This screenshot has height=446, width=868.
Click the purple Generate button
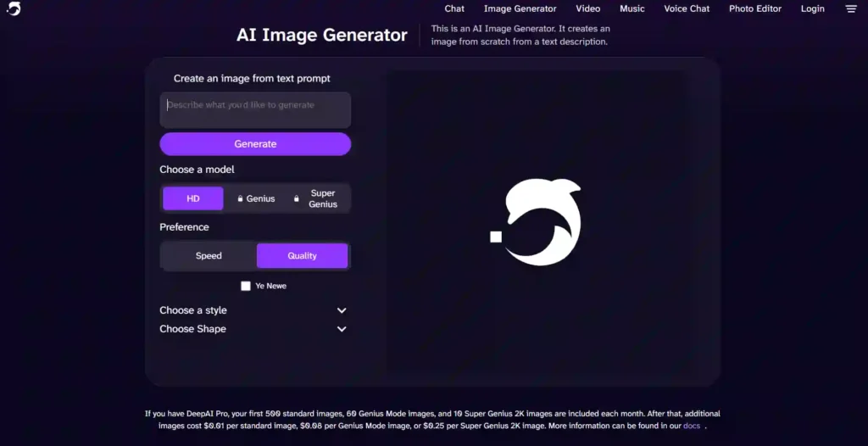(255, 144)
